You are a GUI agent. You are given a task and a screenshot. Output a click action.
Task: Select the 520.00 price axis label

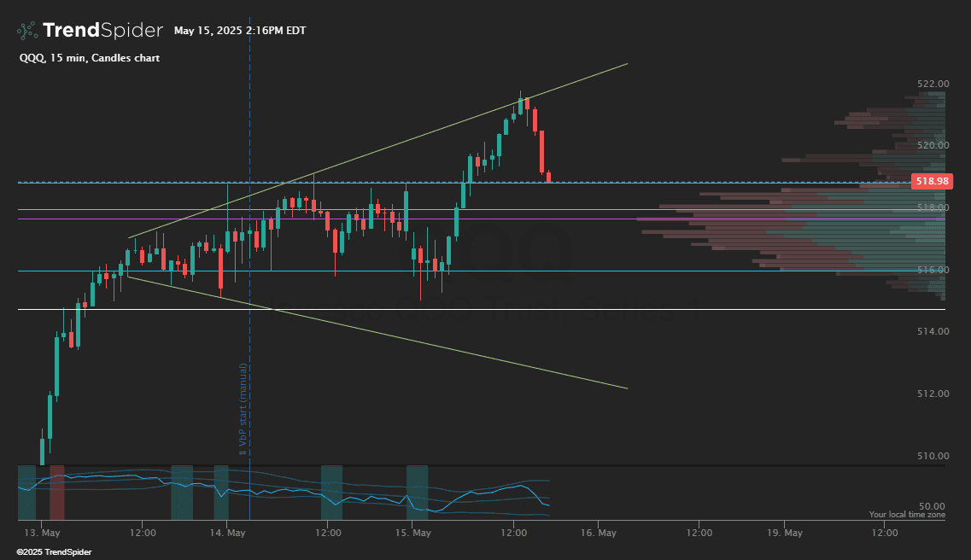click(933, 145)
